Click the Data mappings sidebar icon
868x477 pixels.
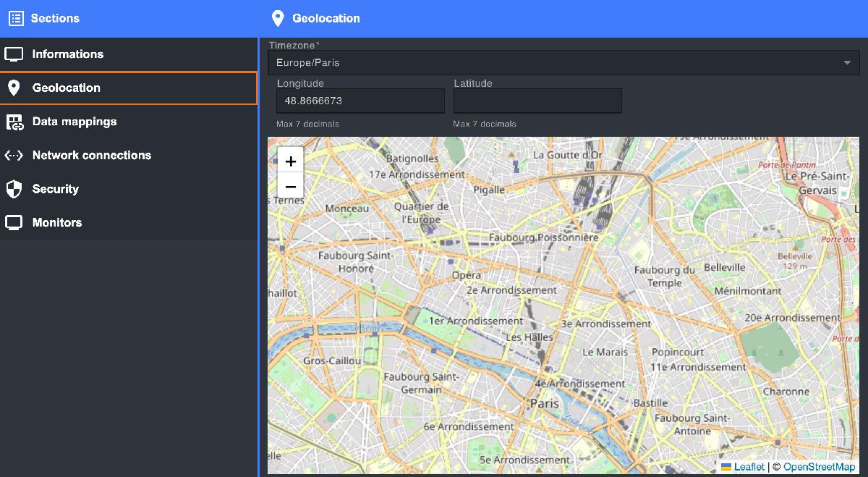14,122
